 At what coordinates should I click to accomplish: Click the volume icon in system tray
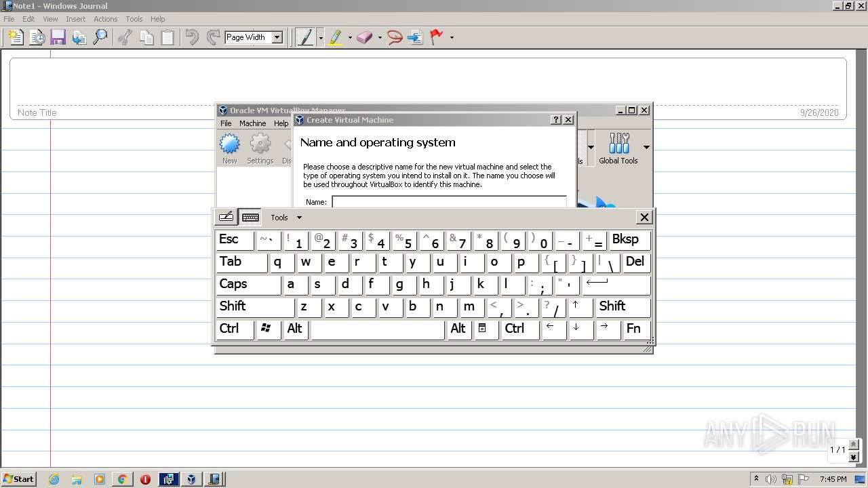[772, 479]
